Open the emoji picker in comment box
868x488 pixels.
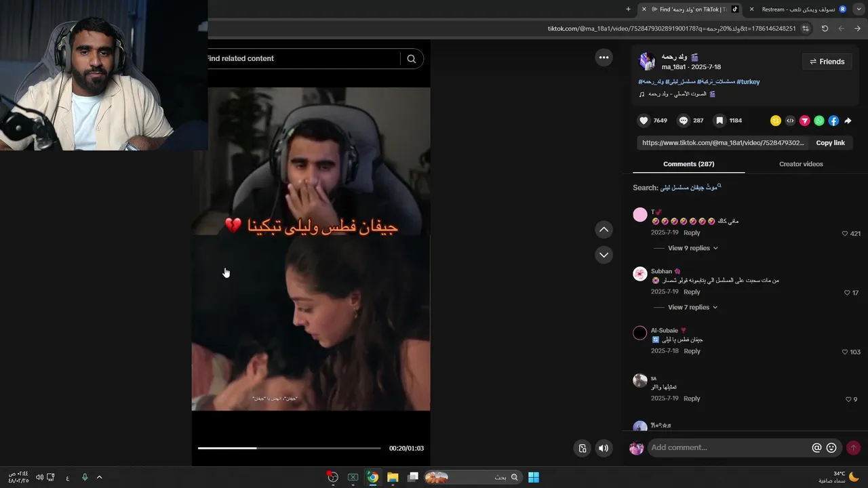coord(831,447)
